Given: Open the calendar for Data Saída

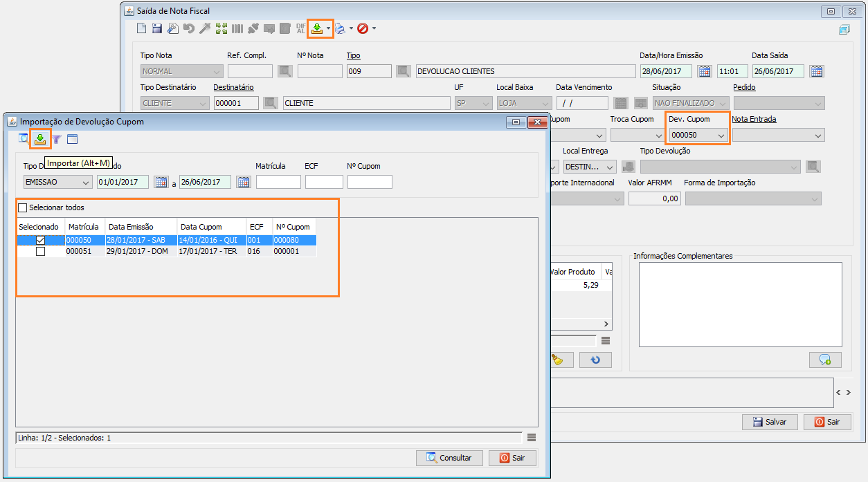Looking at the screenshot, I should point(817,71).
